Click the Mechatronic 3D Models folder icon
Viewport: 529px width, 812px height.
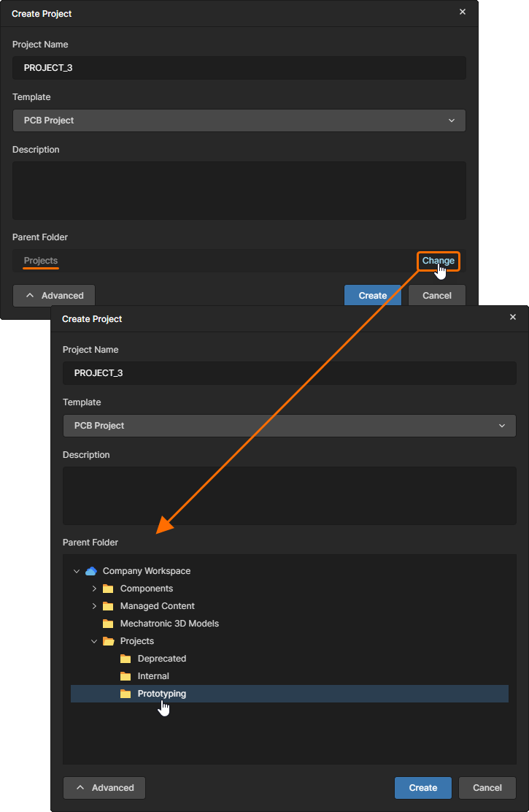click(x=108, y=624)
